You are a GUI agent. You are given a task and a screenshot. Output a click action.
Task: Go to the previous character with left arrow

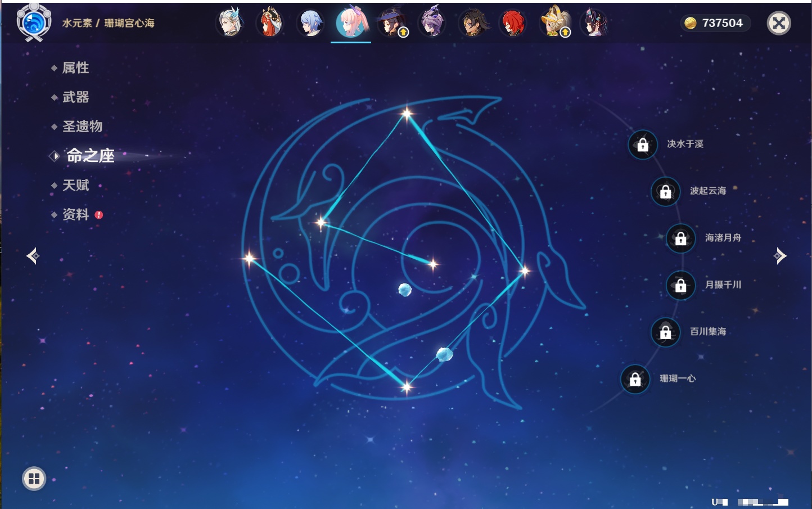point(33,256)
